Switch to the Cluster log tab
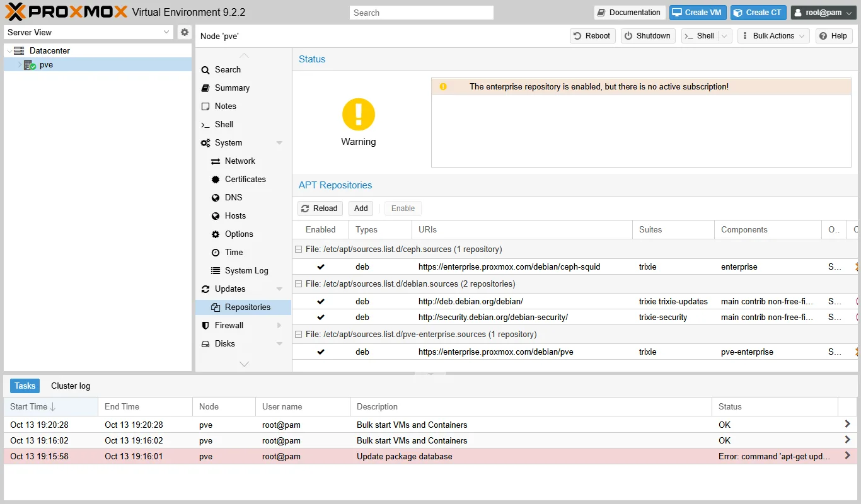This screenshot has height=504, width=861. (71, 386)
